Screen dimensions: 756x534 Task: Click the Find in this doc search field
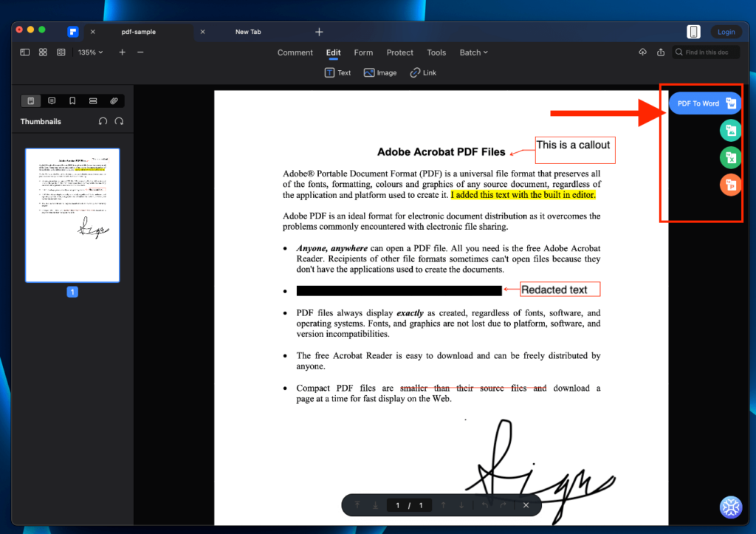click(x=706, y=52)
